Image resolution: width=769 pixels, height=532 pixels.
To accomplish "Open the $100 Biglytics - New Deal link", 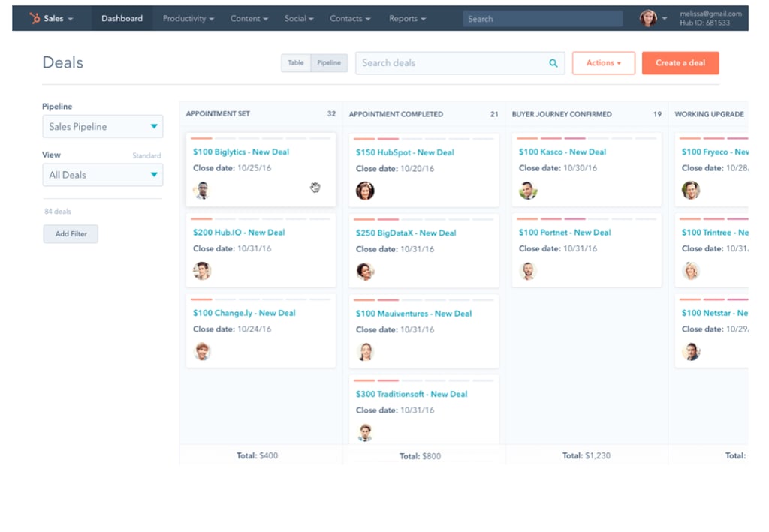I will coord(241,152).
